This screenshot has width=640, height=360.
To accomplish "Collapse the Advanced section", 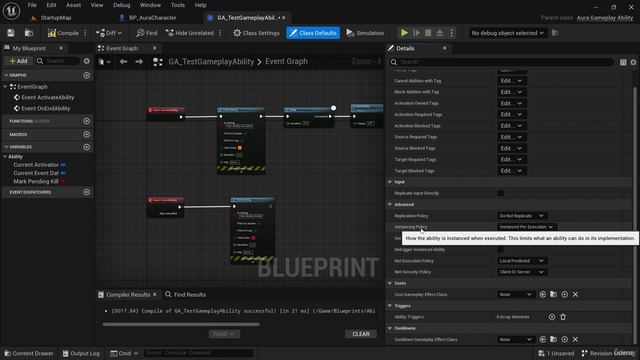I will [x=389, y=204].
